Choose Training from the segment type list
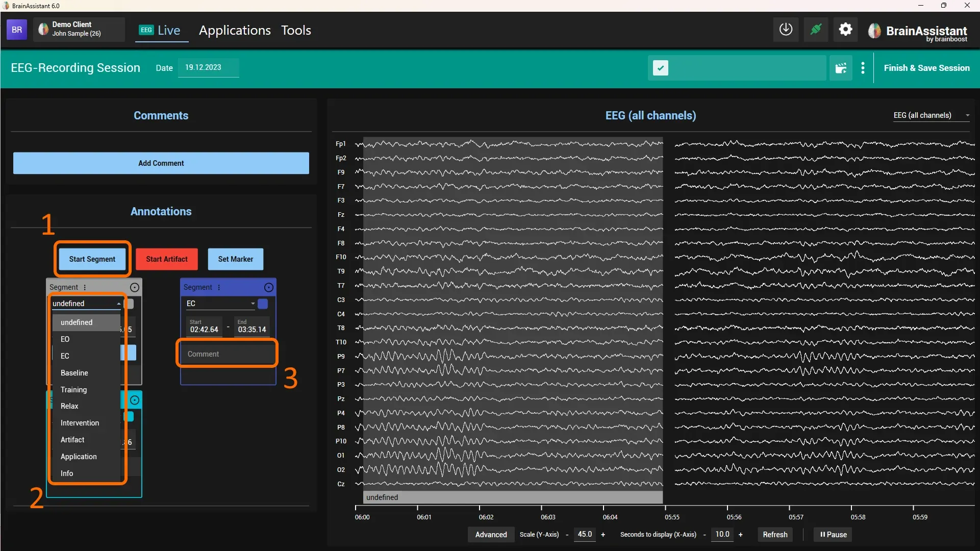The width and height of the screenshot is (980, 551). 86,390
